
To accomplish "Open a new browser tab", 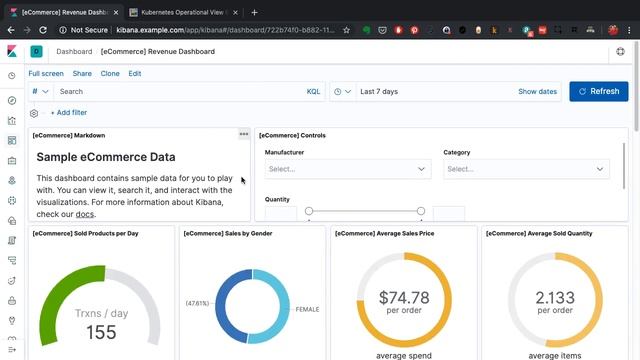I will (x=254, y=12).
